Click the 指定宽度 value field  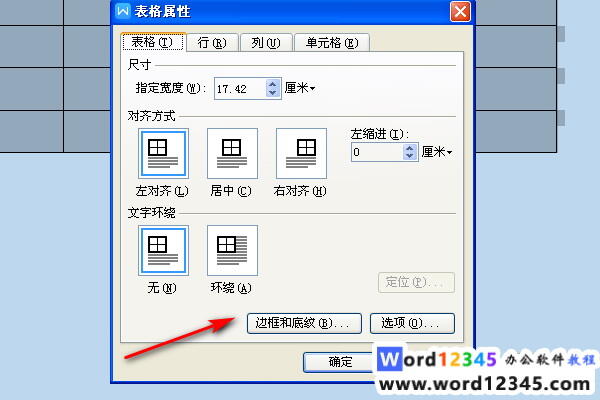coord(240,89)
